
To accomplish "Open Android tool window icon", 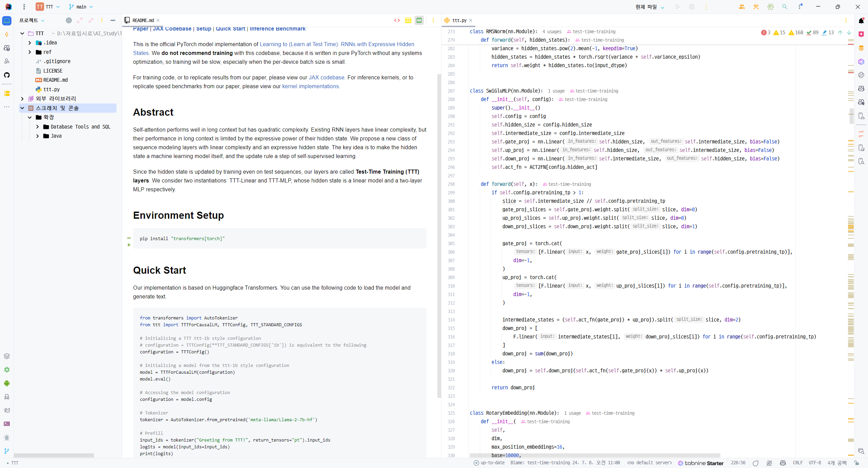I will pyautogui.click(x=7, y=383).
